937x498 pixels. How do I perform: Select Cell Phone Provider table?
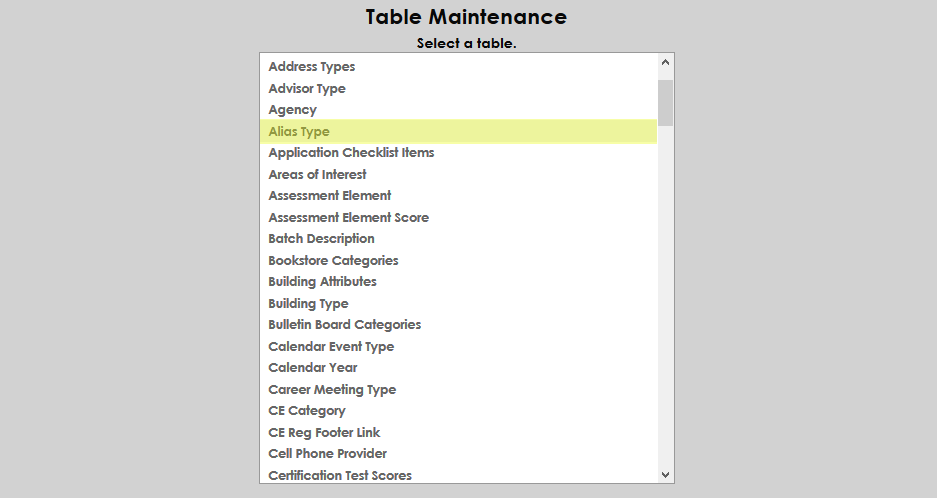pos(327,454)
